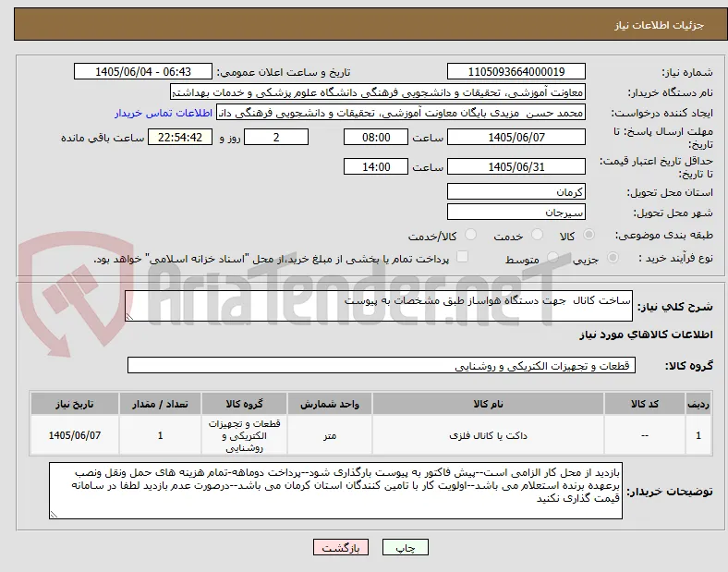Click the نام کالا column header
Image resolution: width=728 pixels, height=572 pixels.
point(488,404)
